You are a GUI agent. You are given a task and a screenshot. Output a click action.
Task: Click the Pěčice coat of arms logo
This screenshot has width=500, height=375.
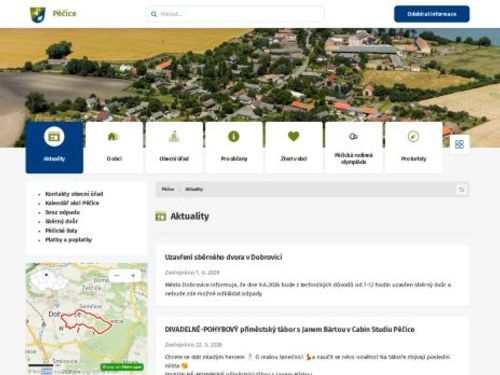click(38, 14)
